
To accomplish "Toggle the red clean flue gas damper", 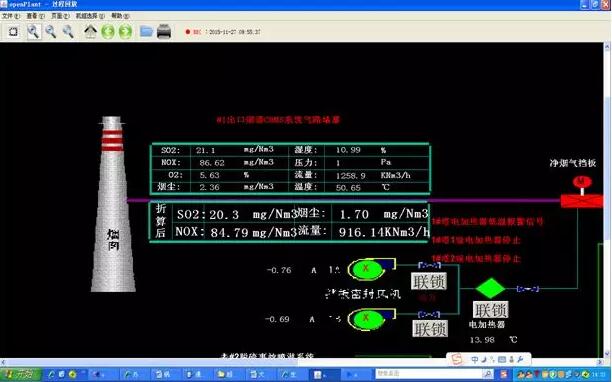I will click(x=582, y=201).
